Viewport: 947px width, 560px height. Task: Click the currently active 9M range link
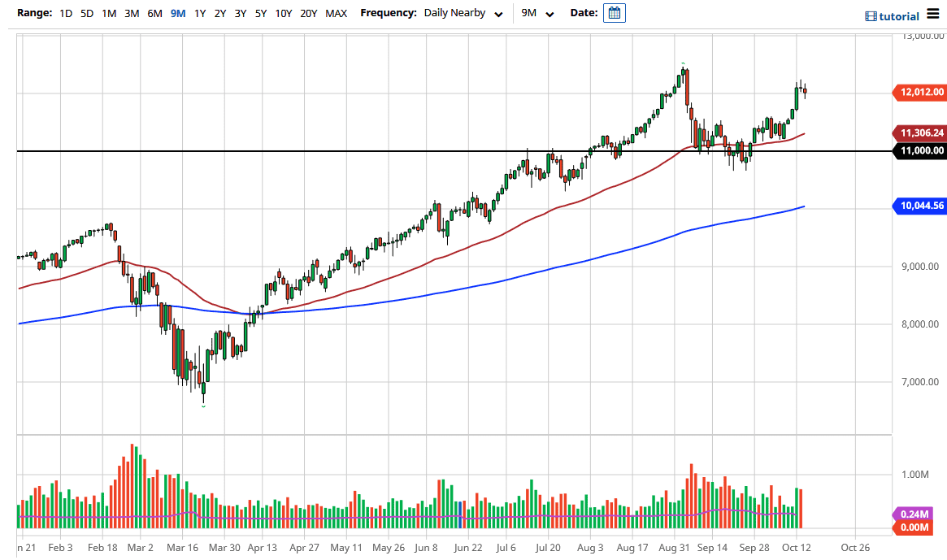pos(177,13)
